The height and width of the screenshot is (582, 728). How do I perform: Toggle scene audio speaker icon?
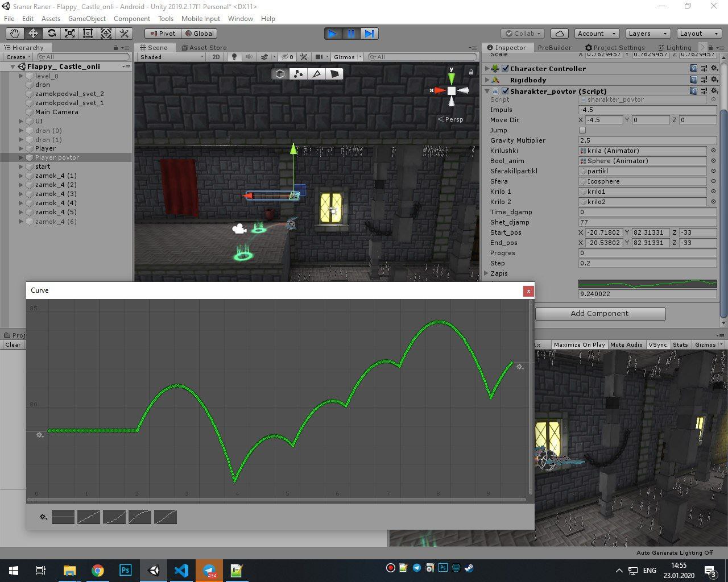click(249, 57)
